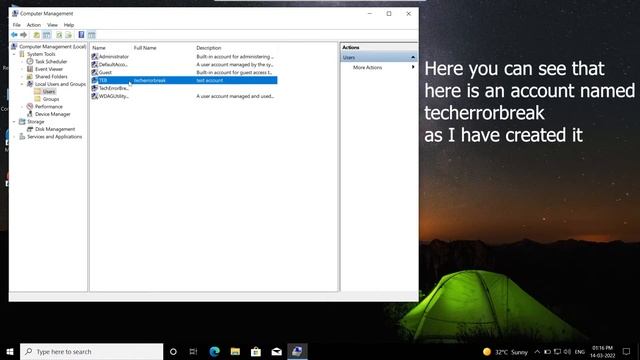This screenshot has height=360, width=640.
Task: Click the TechErrorBre... user icon
Action: point(95,88)
